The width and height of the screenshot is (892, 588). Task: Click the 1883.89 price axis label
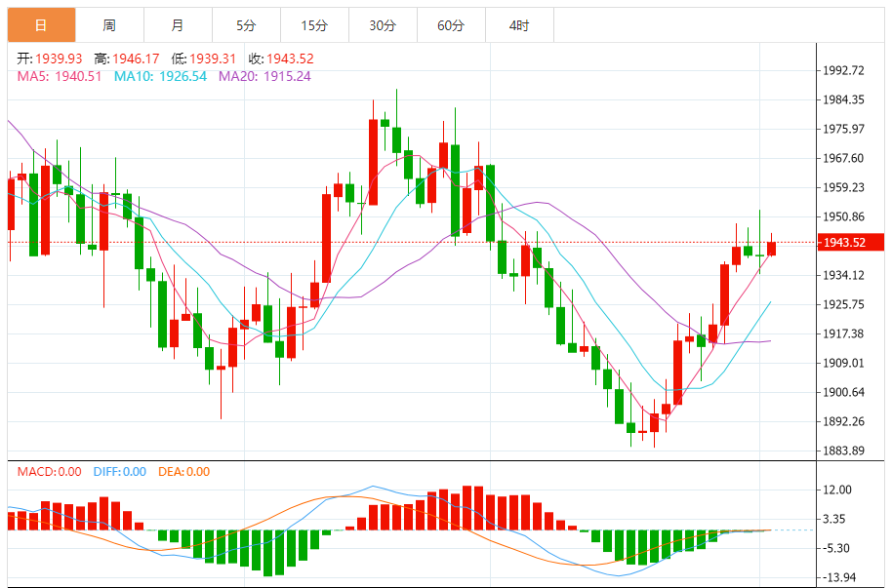tap(843, 451)
